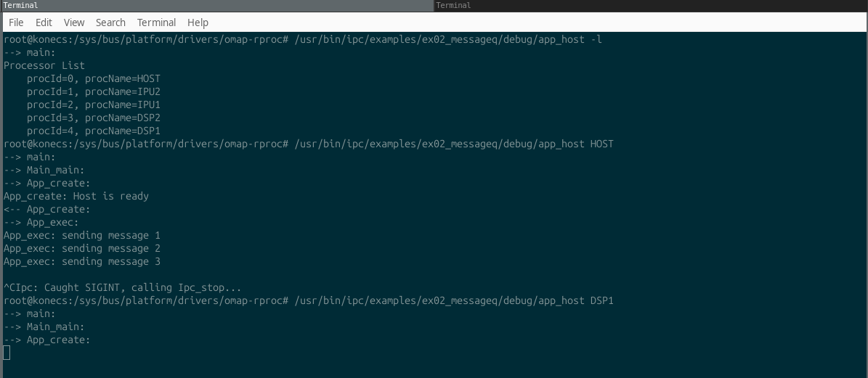Screen dimensions: 868x378
Task: Click the command ending with 'app_host HOST'
Action: pos(454,144)
